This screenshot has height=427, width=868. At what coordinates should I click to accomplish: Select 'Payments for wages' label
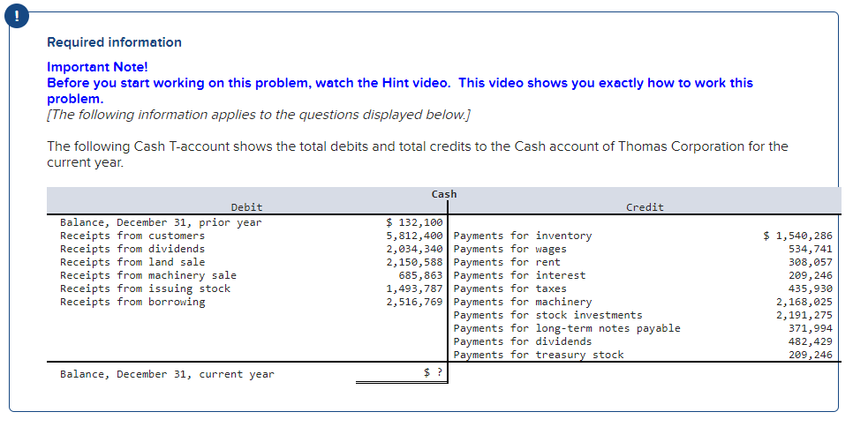(509, 250)
